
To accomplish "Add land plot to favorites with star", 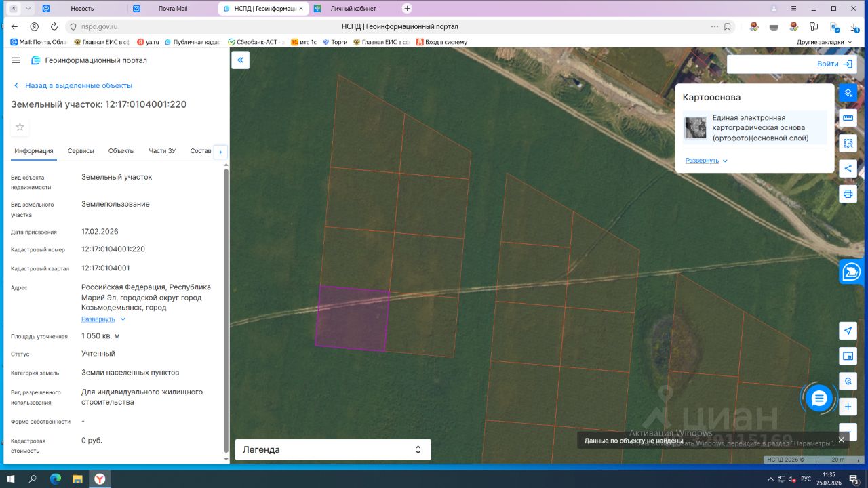I will coord(20,127).
